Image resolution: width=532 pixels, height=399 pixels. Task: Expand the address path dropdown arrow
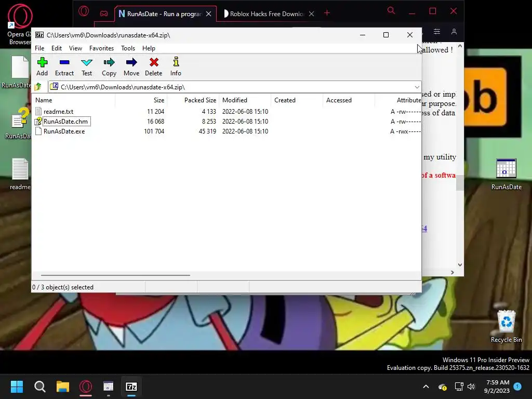(417, 87)
